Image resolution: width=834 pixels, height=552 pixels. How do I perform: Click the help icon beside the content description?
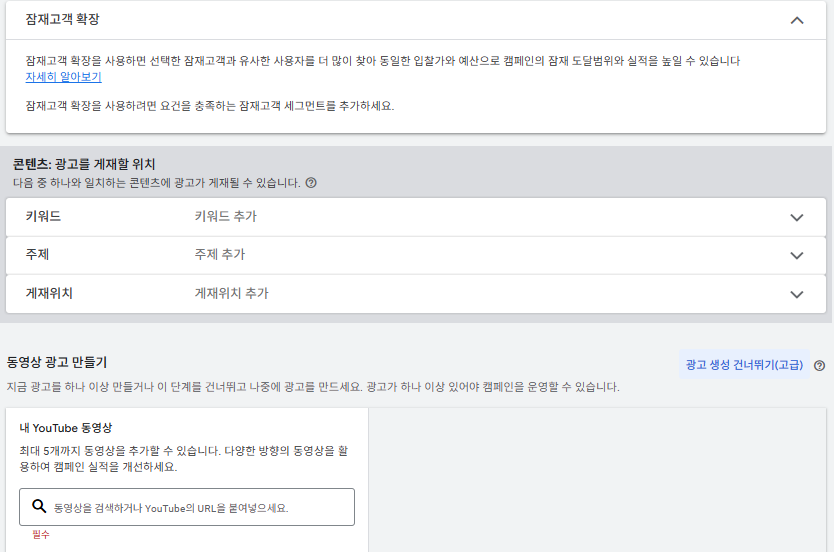(x=311, y=183)
